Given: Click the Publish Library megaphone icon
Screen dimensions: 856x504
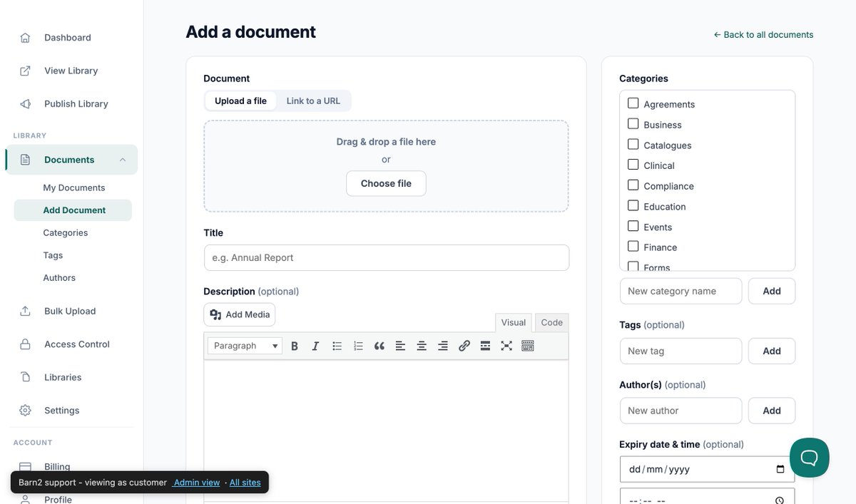Looking at the screenshot, I should [25, 104].
